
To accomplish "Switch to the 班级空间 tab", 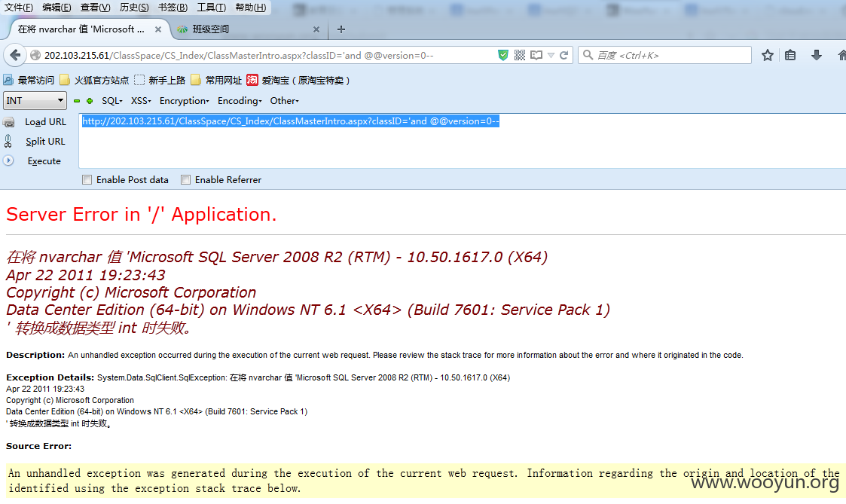I will [249, 29].
